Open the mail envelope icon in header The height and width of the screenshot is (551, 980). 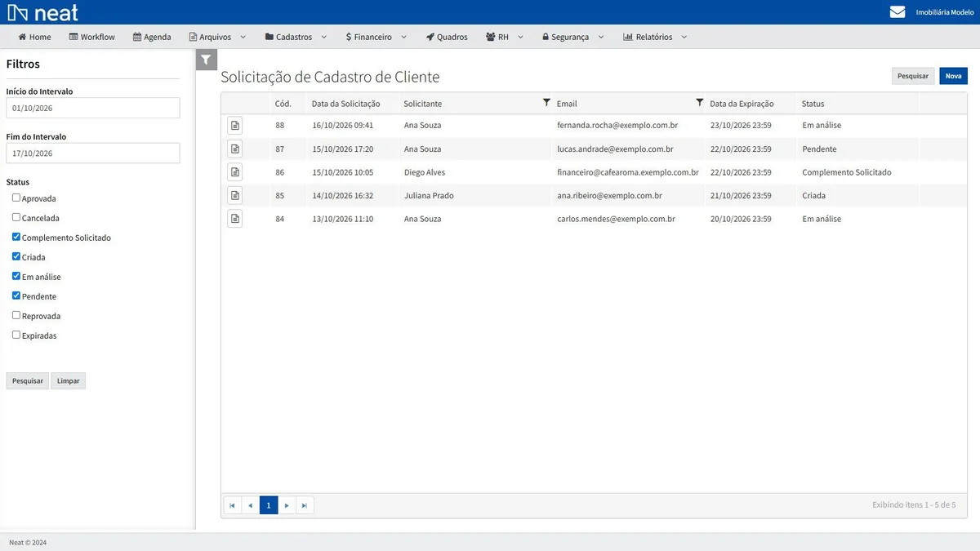point(898,12)
